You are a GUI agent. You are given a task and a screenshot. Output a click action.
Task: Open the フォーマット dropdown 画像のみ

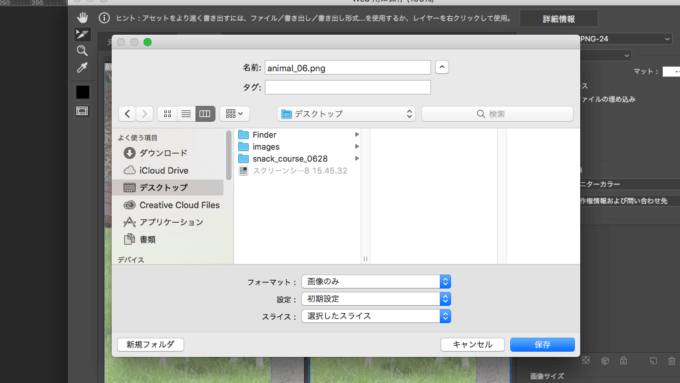click(376, 282)
